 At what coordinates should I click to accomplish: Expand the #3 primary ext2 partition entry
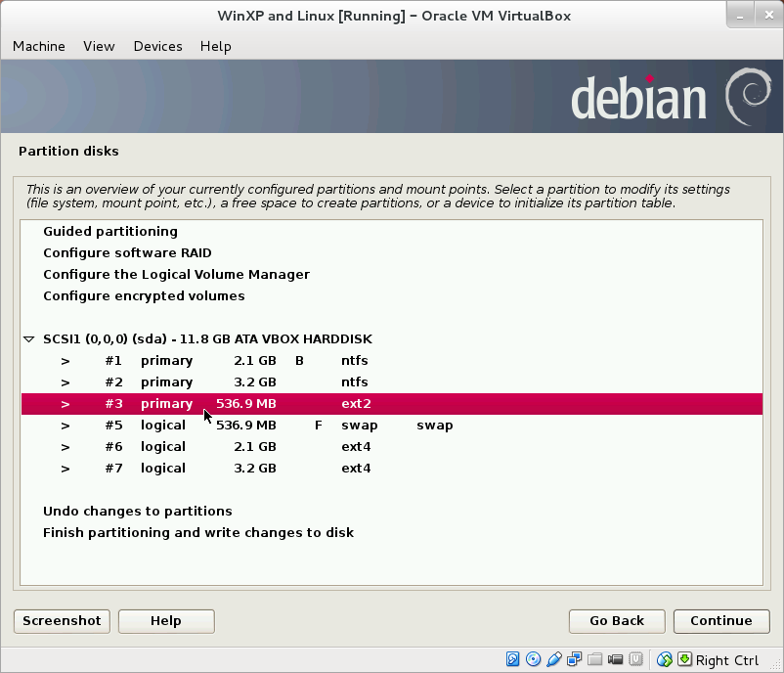65,403
